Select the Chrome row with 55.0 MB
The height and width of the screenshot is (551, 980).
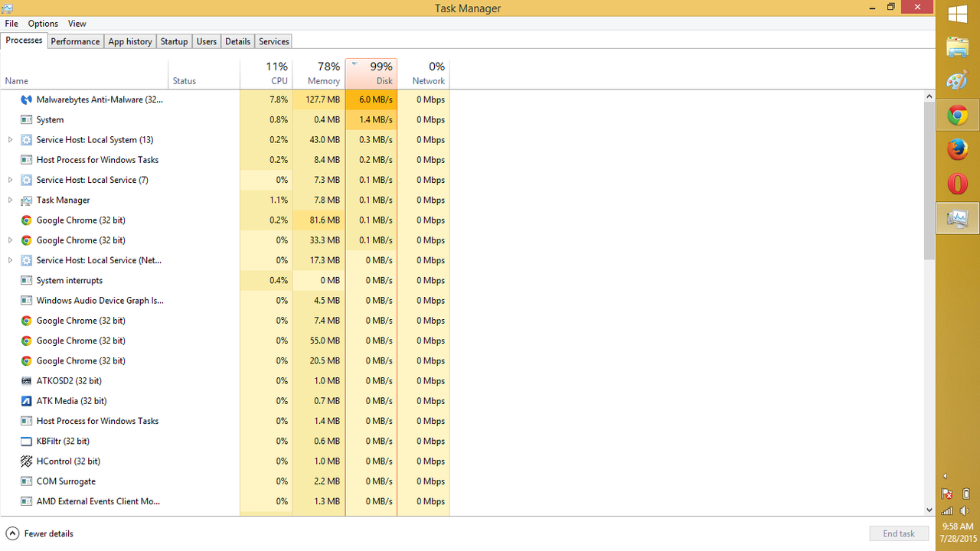(224, 341)
